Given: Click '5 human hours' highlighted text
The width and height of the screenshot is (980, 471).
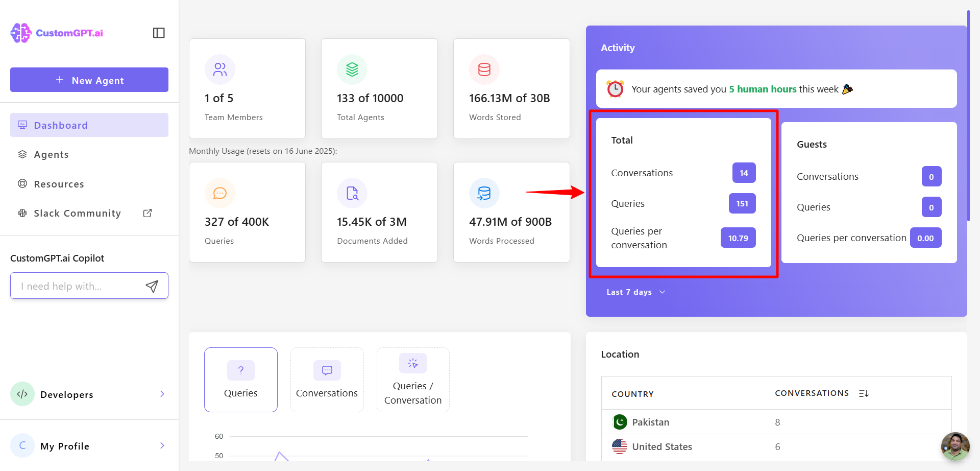Looking at the screenshot, I should [763, 89].
